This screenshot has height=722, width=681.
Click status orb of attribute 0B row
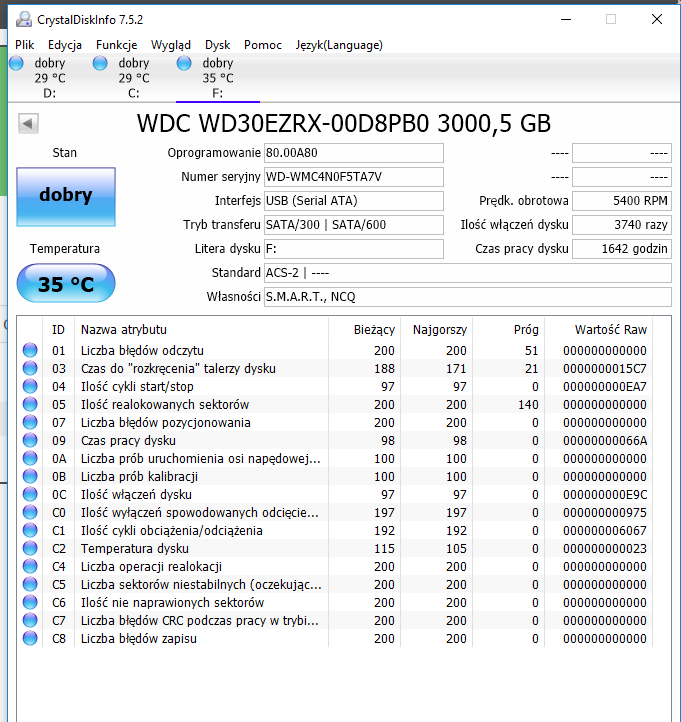tap(30, 476)
